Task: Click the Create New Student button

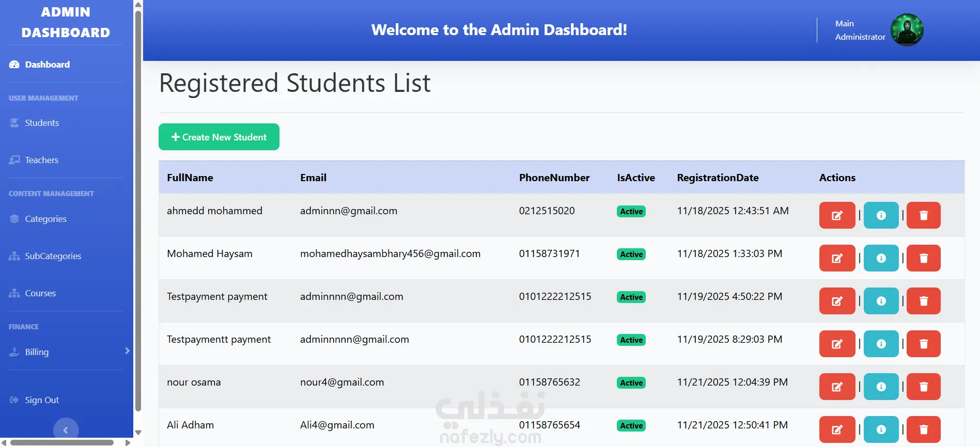Action: tap(219, 137)
